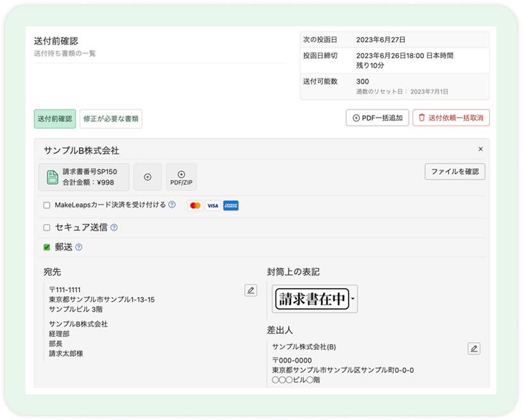Click the Mastercard logo

tap(195, 205)
